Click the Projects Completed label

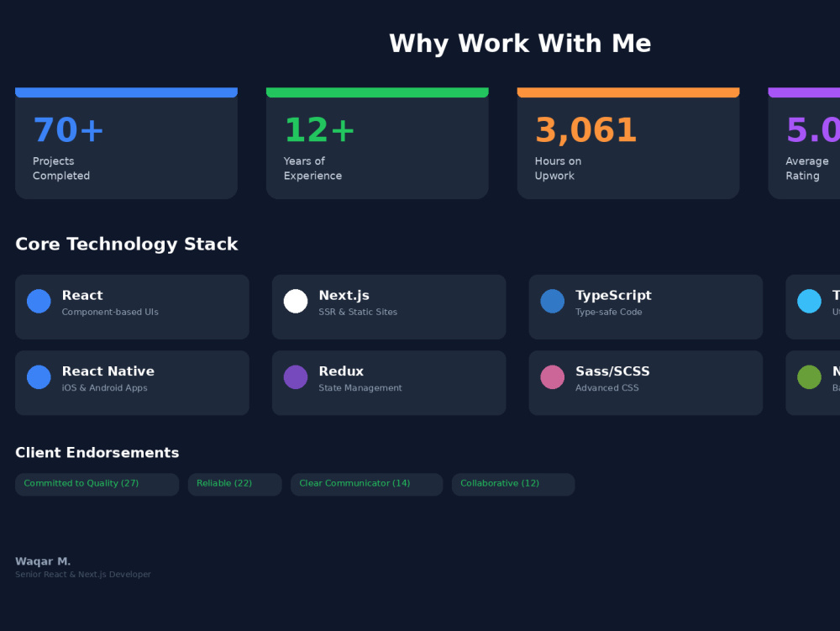click(61, 168)
